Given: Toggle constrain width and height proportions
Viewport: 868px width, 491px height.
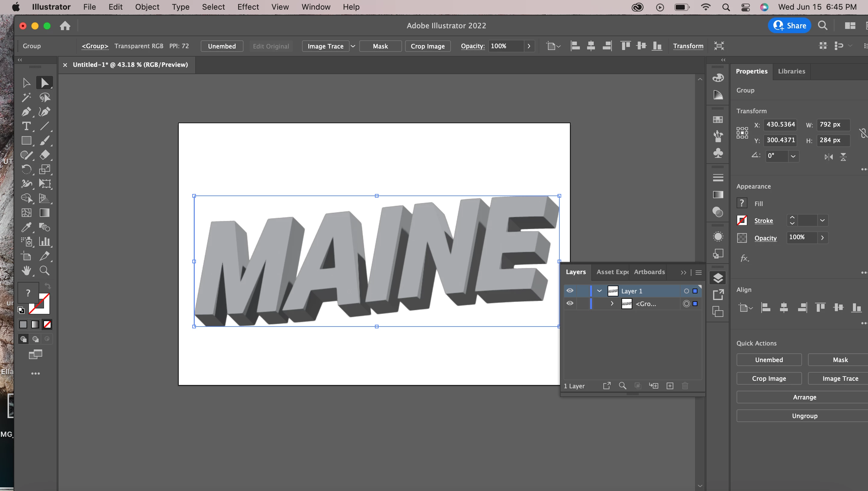Looking at the screenshot, I should (x=863, y=133).
